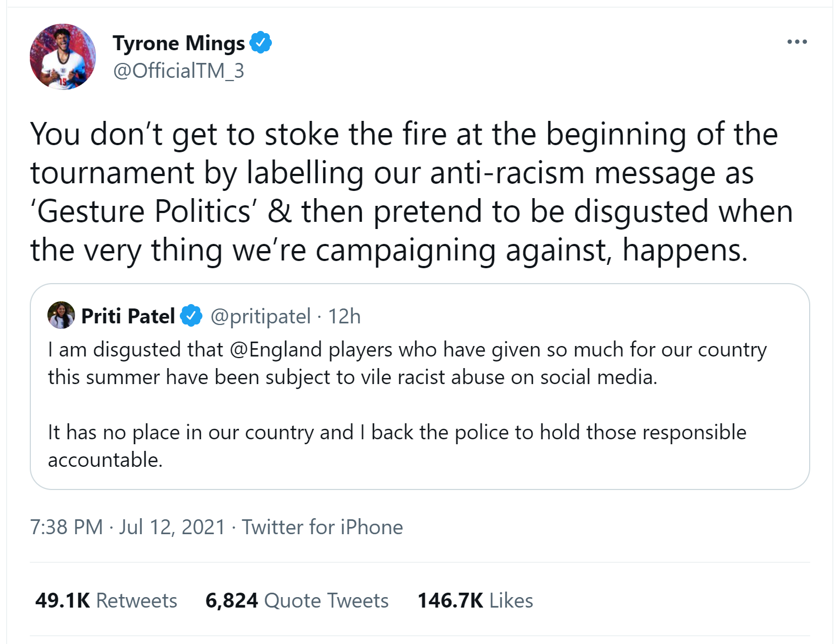Click the 12h timestamp on quoted tweet
The width and height of the screenshot is (840, 644).
pyautogui.click(x=344, y=316)
